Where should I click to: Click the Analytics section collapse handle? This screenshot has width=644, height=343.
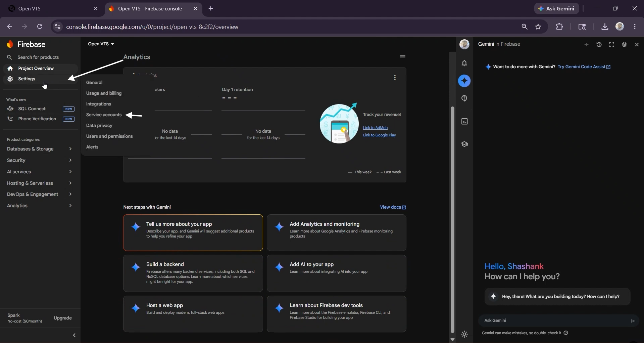403,56
